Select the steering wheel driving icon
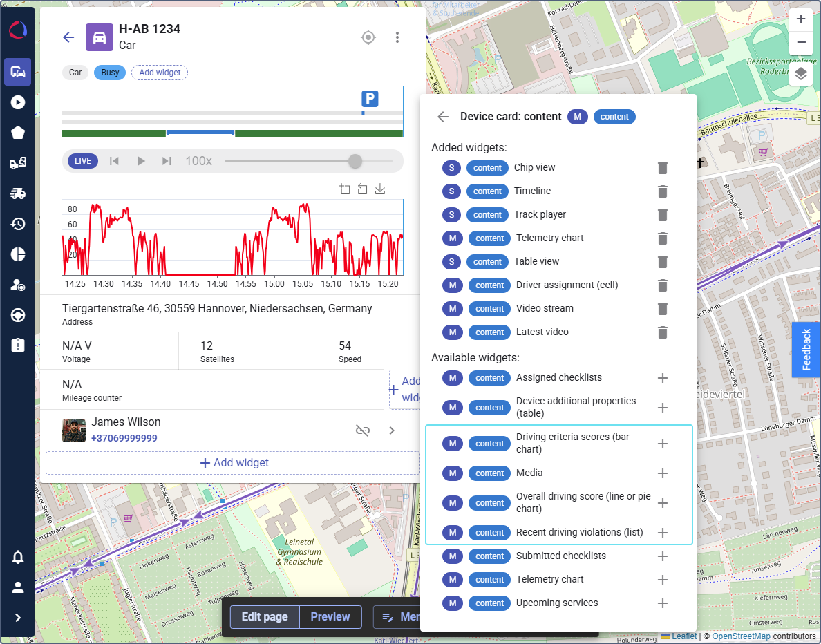The width and height of the screenshot is (821, 644). [x=17, y=314]
